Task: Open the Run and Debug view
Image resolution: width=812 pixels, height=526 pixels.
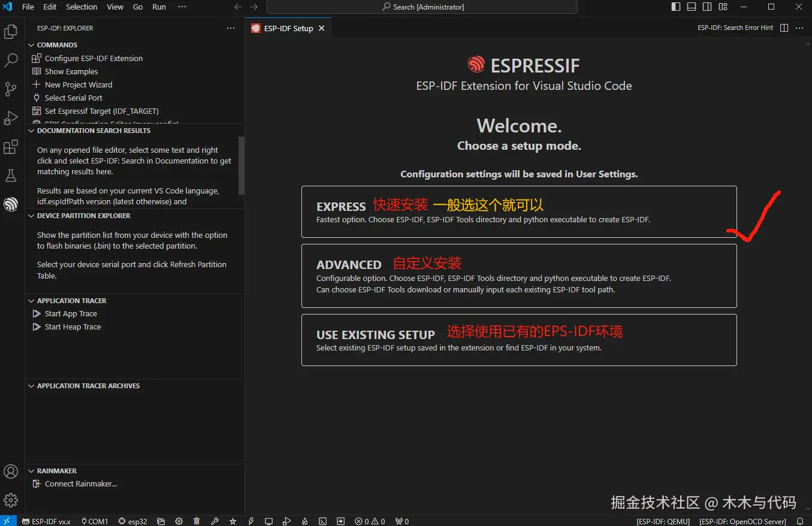Action: pos(11,118)
